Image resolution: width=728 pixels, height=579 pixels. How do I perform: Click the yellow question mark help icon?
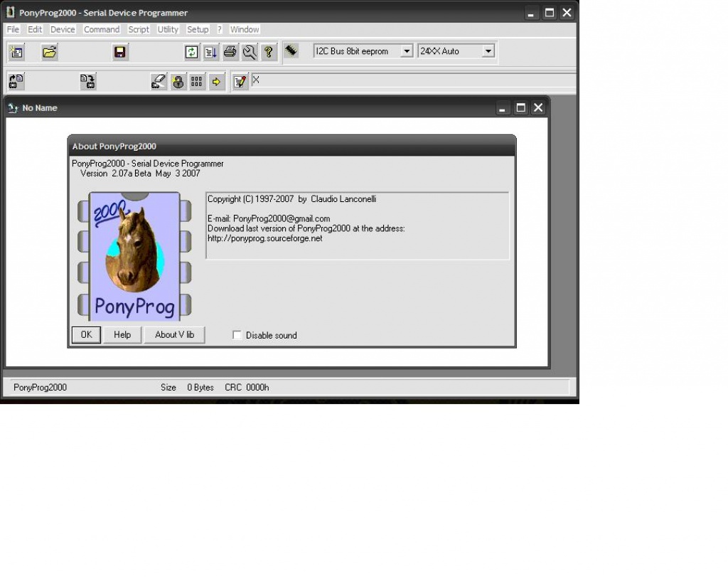tap(269, 52)
